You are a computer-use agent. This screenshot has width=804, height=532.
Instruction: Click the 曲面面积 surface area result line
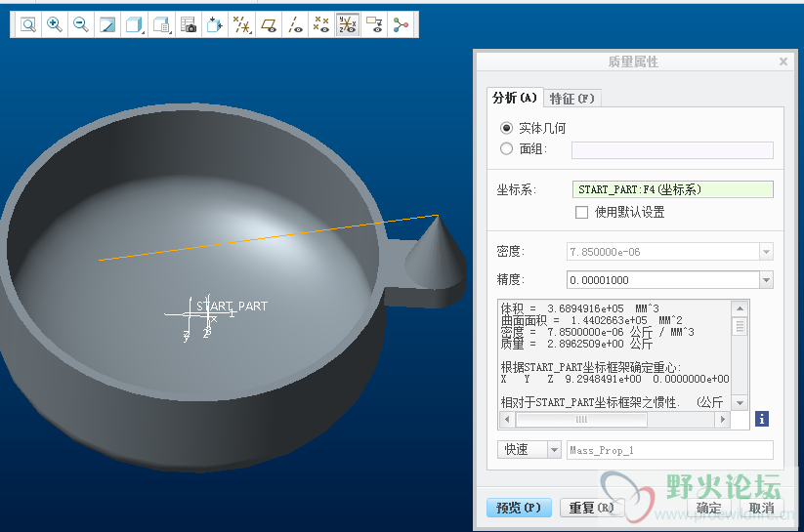click(x=591, y=320)
